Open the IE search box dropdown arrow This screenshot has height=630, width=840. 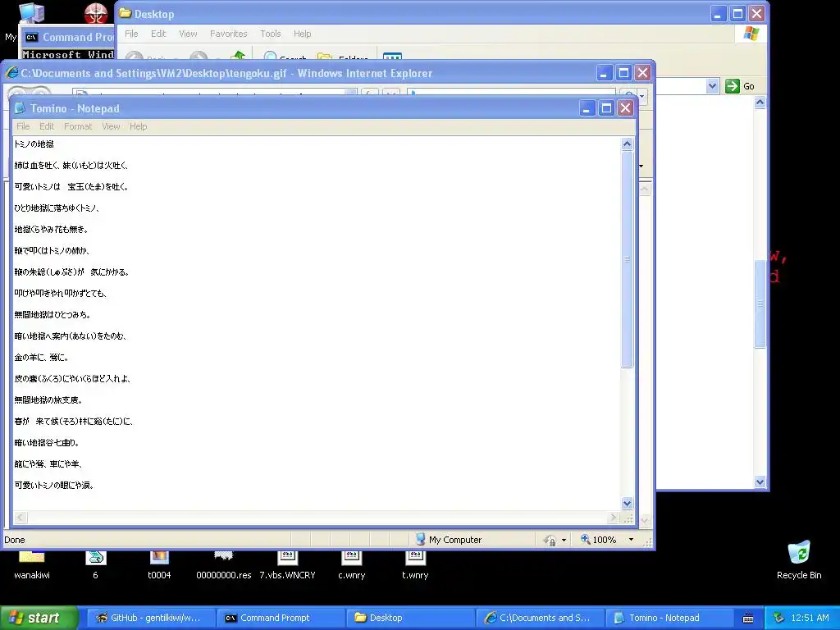[641, 96]
